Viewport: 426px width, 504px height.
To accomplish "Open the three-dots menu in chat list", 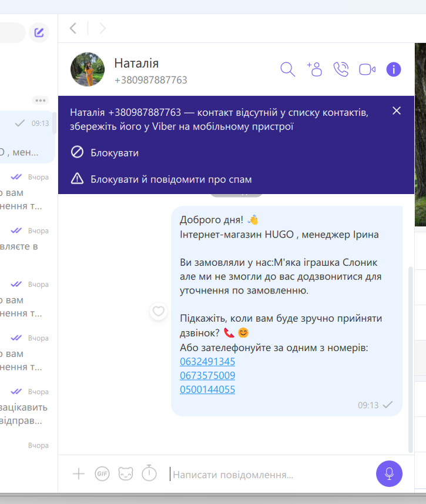I will coord(41,101).
